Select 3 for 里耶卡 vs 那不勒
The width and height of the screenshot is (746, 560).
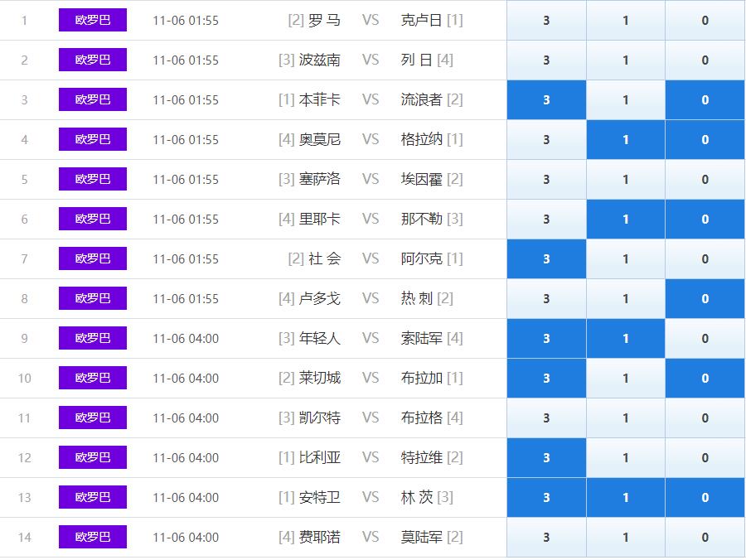546,220
